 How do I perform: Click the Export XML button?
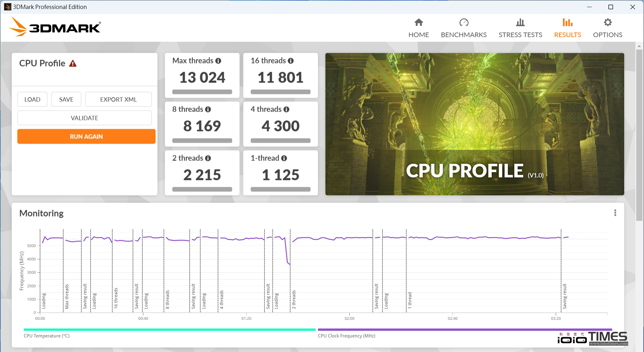coord(118,99)
